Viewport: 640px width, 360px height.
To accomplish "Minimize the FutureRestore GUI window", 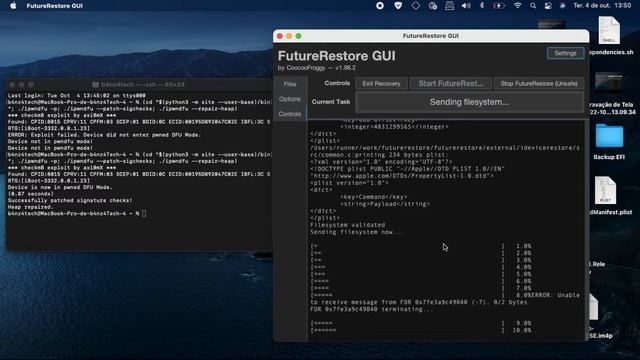I will 289,36.
